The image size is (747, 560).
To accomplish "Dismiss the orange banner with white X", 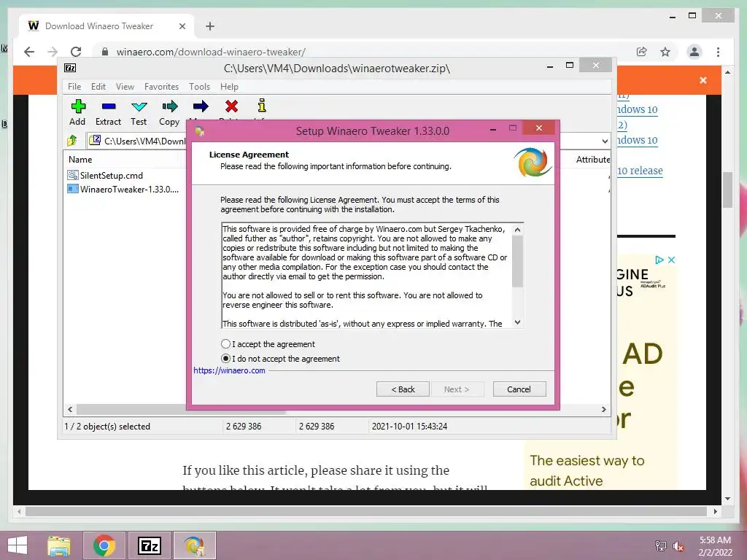I will pos(703,80).
